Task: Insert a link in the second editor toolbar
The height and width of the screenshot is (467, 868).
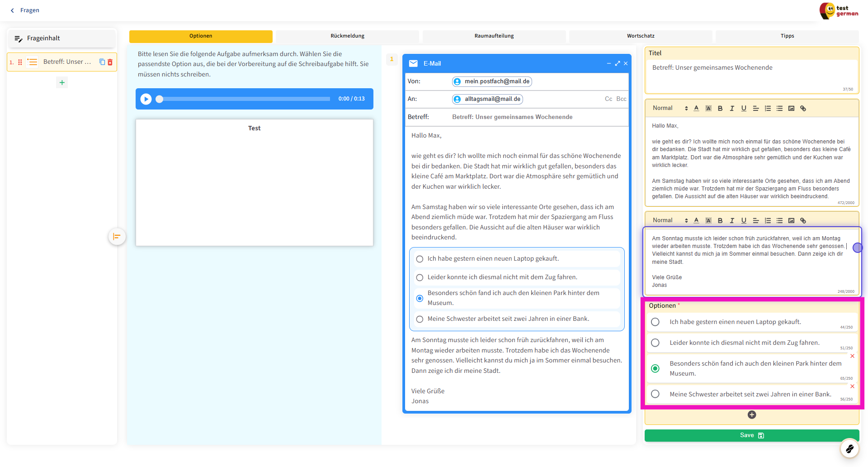Action: [803, 220]
